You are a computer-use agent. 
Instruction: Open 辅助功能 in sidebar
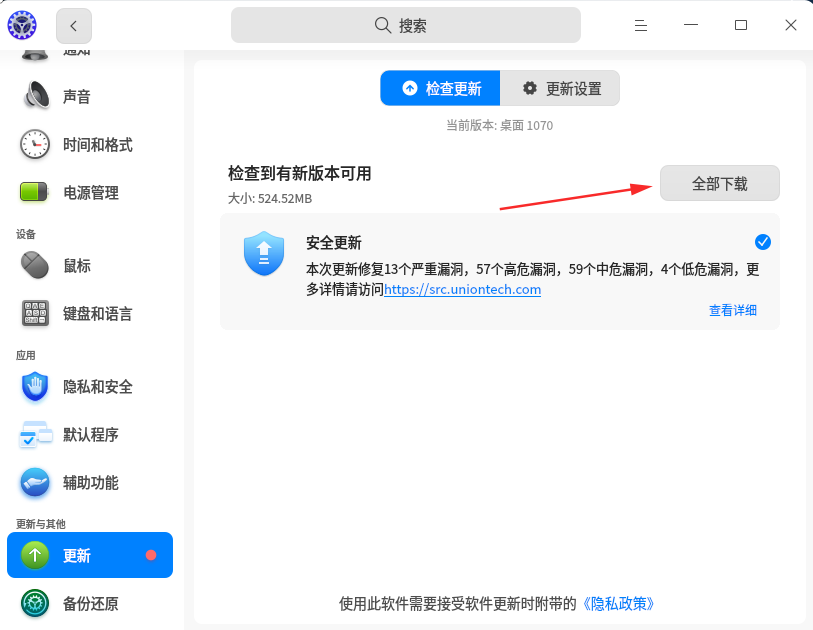click(x=90, y=483)
